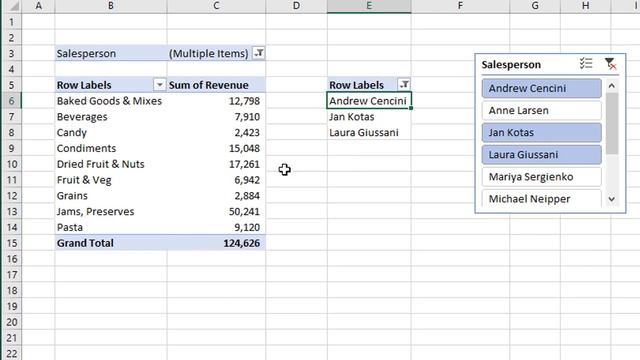The height and width of the screenshot is (360, 640).
Task: Clear filter on Salesperson slicer
Action: click(610, 64)
